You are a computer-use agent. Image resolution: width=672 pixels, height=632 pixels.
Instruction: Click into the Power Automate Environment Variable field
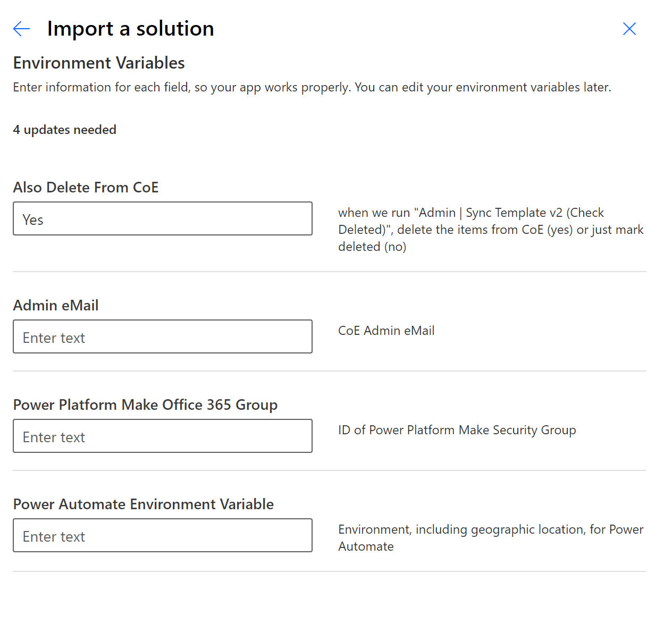[163, 535]
